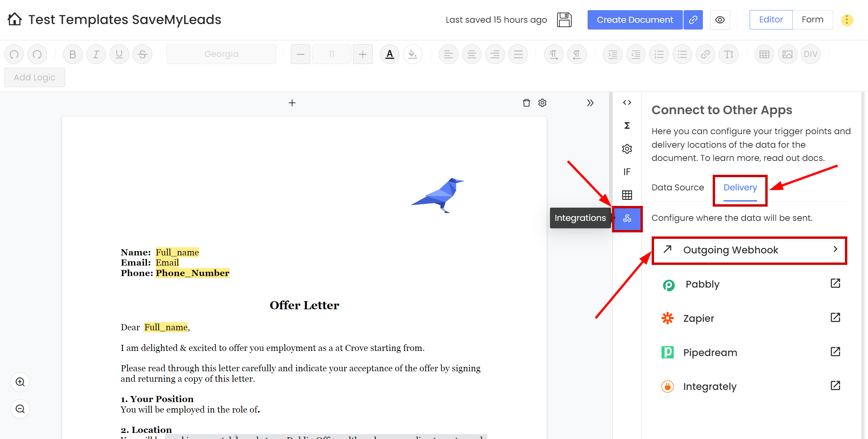Image resolution: width=868 pixels, height=439 pixels.
Task: Edit the font size field showing 11
Action: point(332,54)
